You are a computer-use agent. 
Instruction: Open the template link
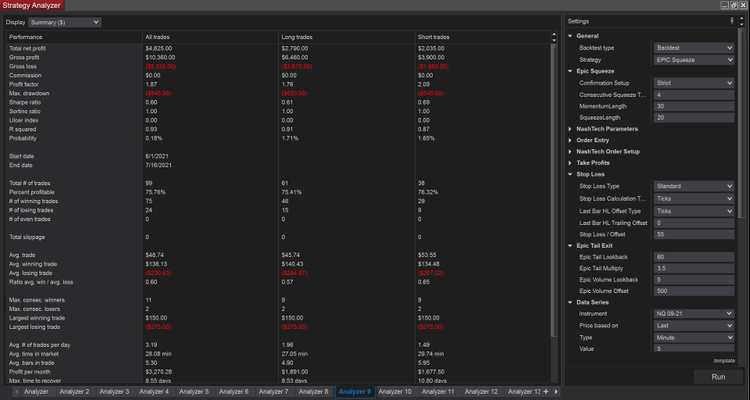[725, 360]
